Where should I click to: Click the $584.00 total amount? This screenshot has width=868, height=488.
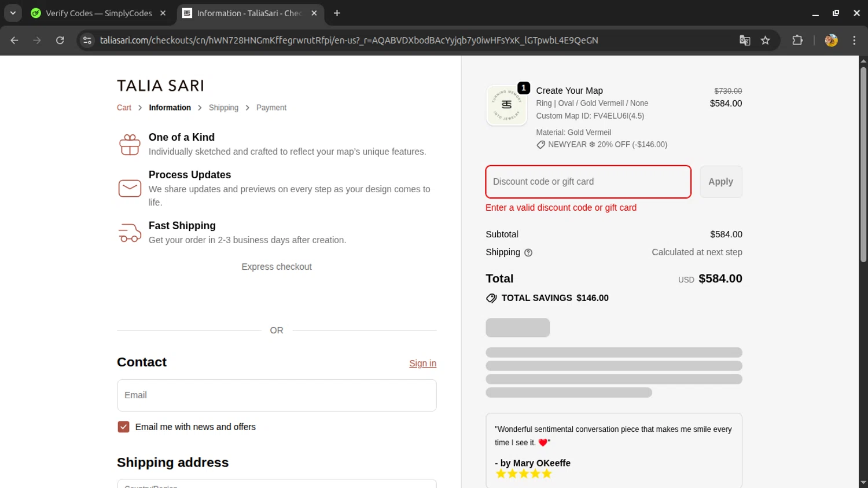pyautogui.click(x=720, y=279)
